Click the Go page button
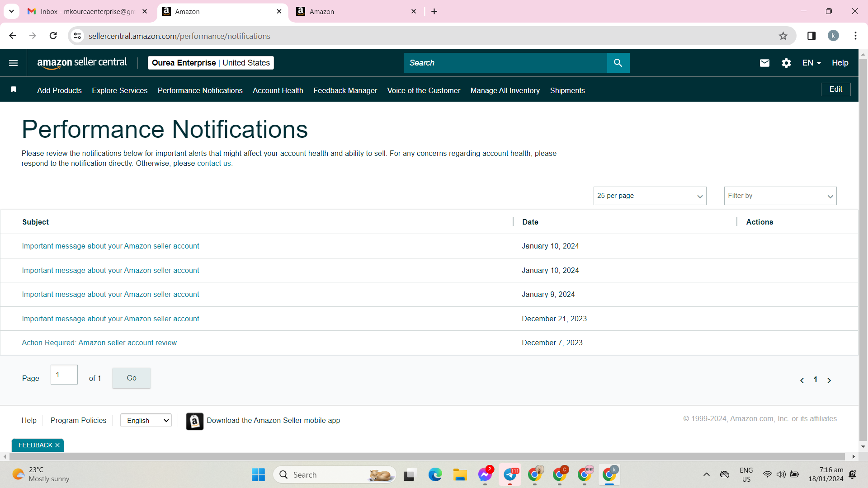868x488 pixels. click(132, 378)
